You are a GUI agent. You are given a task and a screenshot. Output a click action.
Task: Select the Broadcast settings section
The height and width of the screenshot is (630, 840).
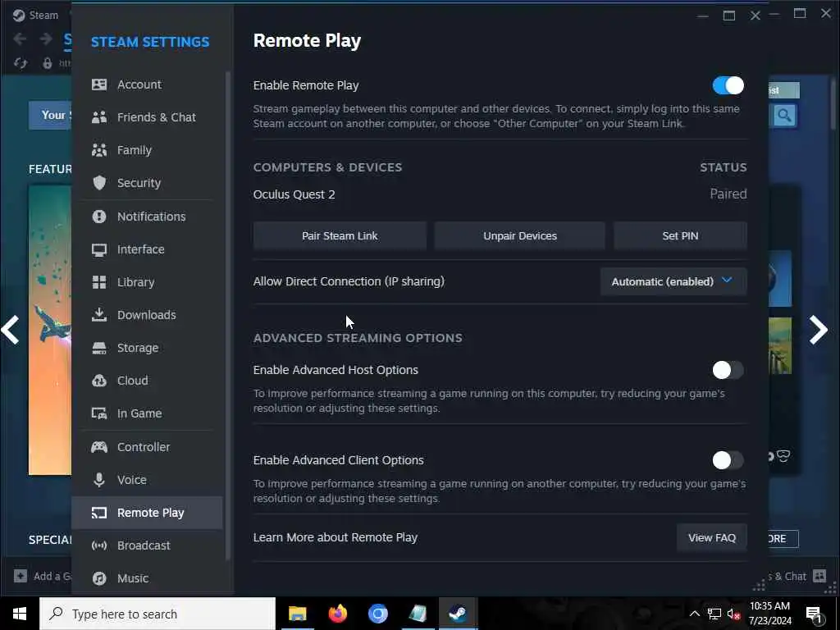click(x=148, y=546)
